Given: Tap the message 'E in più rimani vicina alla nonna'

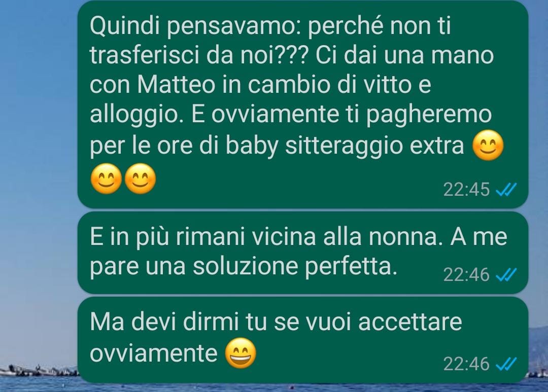Looking at the screenshot, I should [x=302, y=253].
